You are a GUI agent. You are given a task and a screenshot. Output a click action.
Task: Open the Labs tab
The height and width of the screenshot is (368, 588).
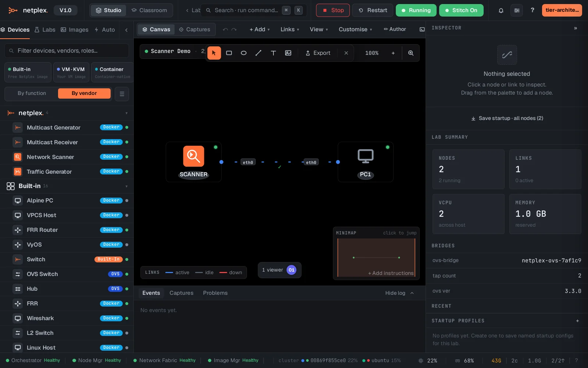(x=45, y=30)
